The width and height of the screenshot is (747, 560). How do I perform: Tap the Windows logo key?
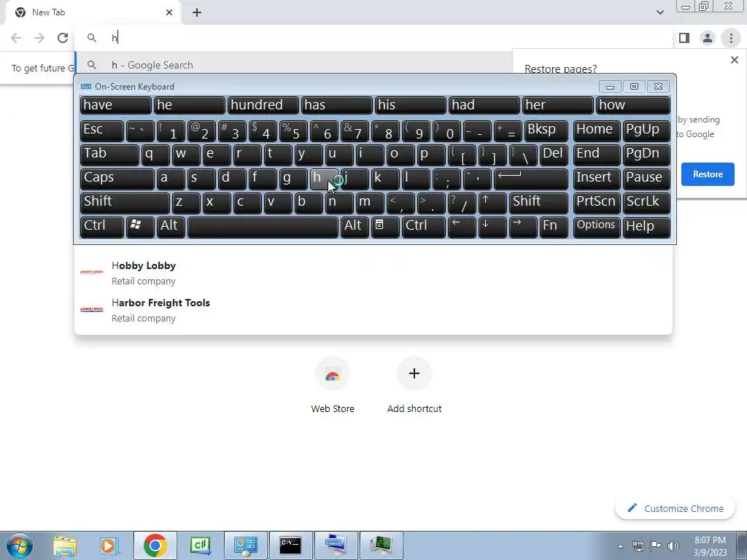[139, 227]
